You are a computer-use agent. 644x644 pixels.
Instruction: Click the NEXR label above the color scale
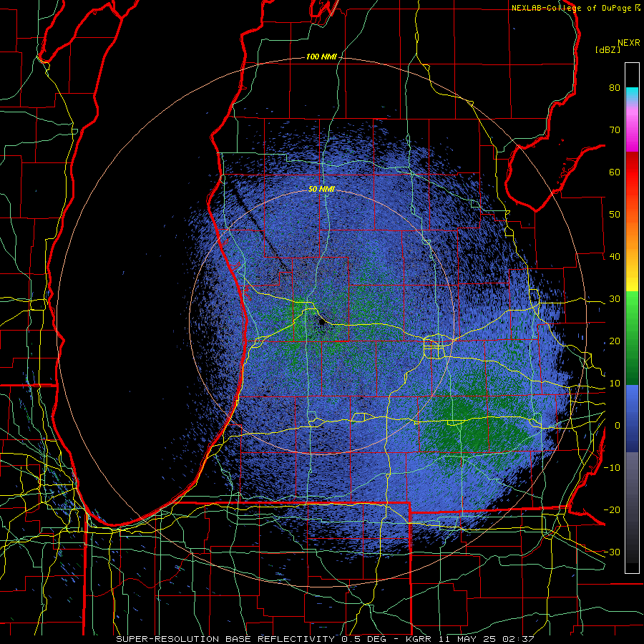pyautogui.click(x=629, y=43)
